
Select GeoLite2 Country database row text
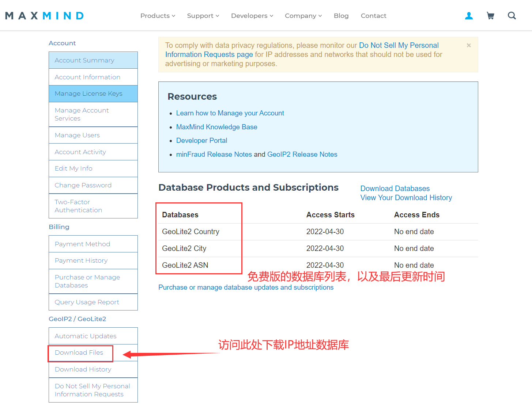click(191, 232)
